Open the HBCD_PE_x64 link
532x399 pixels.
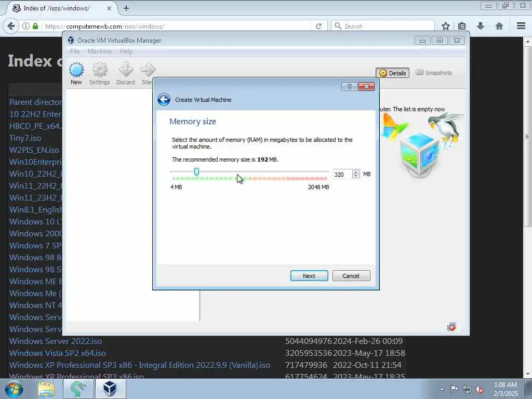36,126
